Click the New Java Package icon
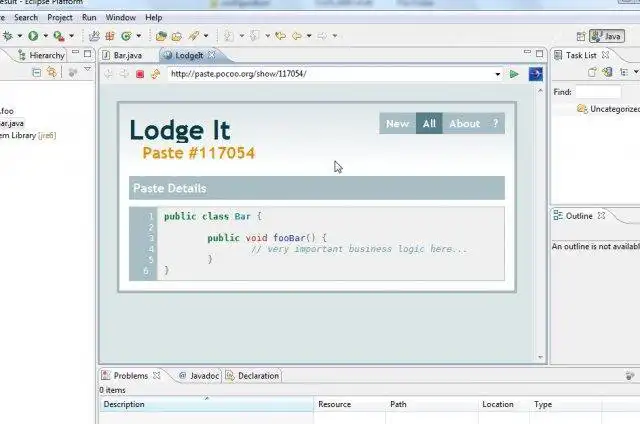This screenshot has height=424, width=640. [110, 36]
